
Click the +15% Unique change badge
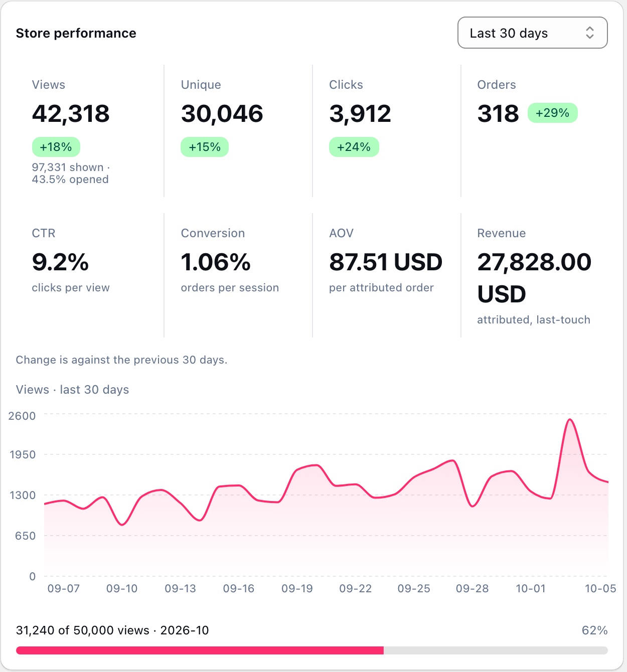[x=205, y=147]
